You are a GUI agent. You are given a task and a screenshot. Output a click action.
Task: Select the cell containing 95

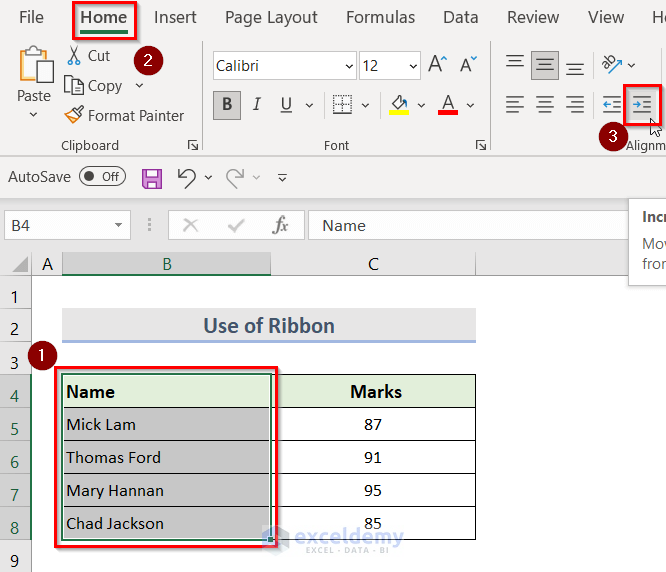click(x=373, y=490)
